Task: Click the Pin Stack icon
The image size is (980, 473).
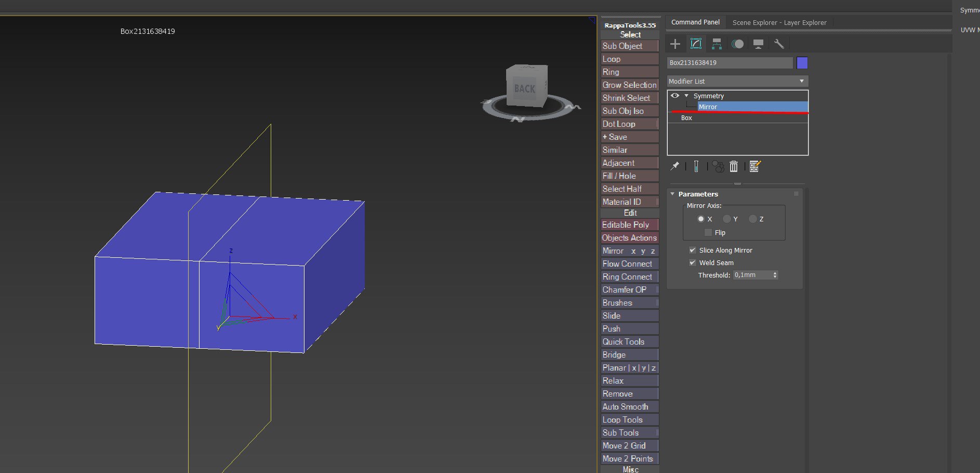Action: [675, 166]
